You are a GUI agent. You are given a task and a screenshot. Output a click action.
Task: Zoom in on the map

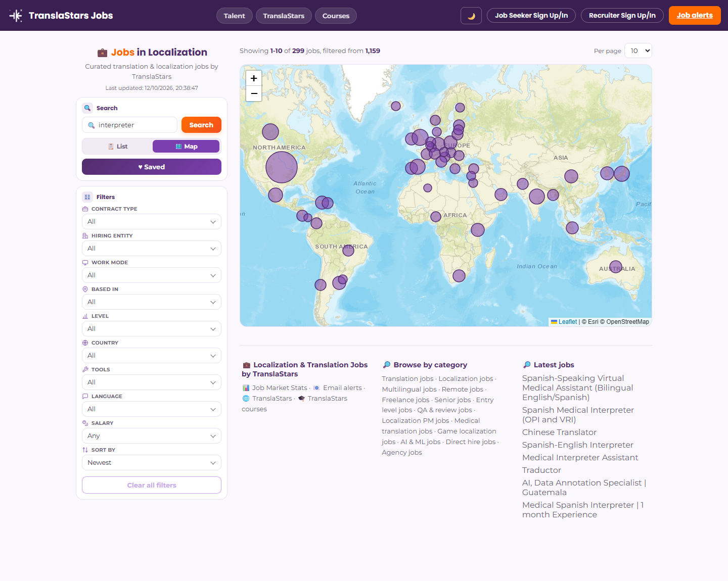(254, 78)
